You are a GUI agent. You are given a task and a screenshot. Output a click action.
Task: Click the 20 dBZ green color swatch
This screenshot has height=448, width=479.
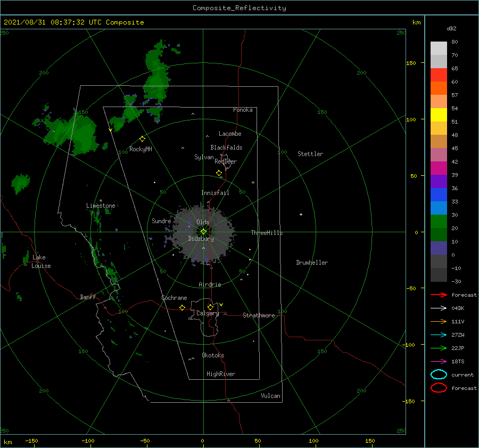439,221
